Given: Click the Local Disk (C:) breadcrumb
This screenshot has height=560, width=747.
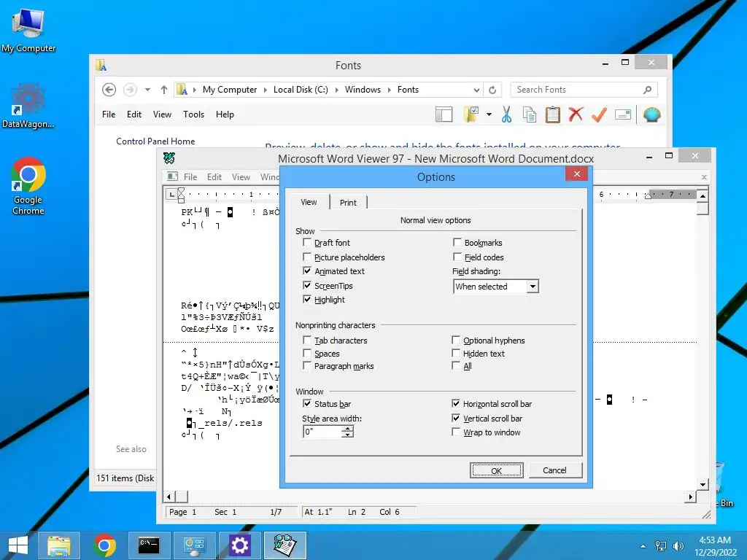Looking at the screenshot, I should point(301,90).
